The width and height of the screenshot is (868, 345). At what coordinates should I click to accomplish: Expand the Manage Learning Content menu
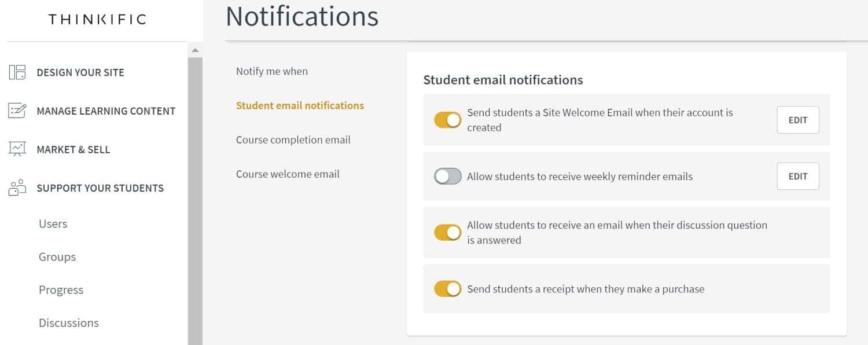pyautogui.click(x=106, y=111)
